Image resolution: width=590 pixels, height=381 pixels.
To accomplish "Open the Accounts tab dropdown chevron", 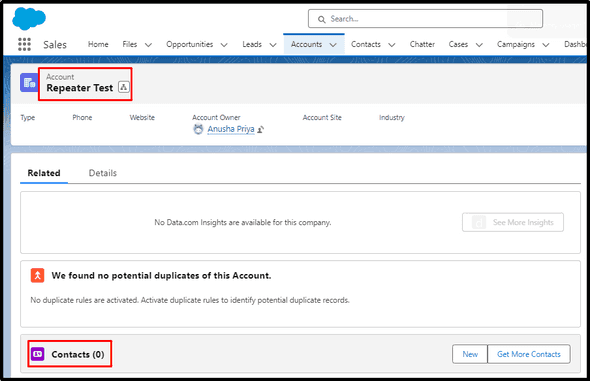I will [x=333, y=45].
